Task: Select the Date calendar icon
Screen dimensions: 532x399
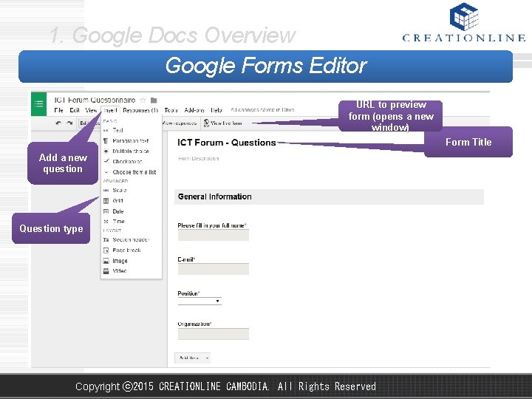Action: (x=106, y=211)
